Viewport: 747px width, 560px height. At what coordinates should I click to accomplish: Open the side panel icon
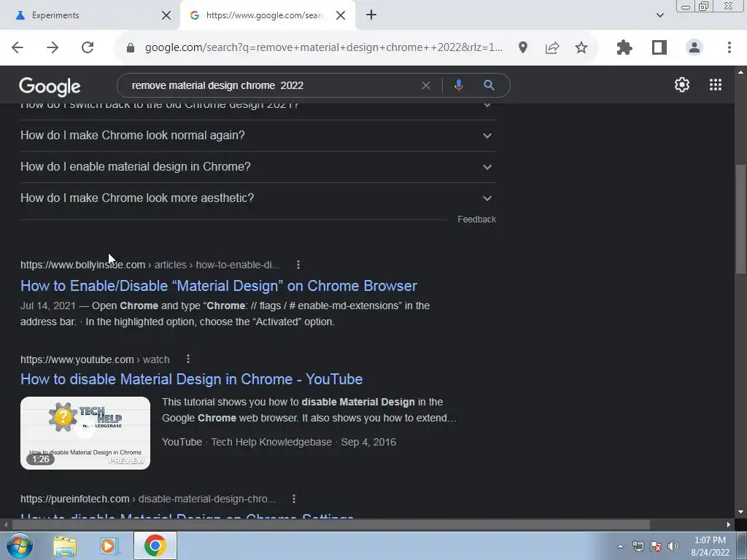(659, 47)
